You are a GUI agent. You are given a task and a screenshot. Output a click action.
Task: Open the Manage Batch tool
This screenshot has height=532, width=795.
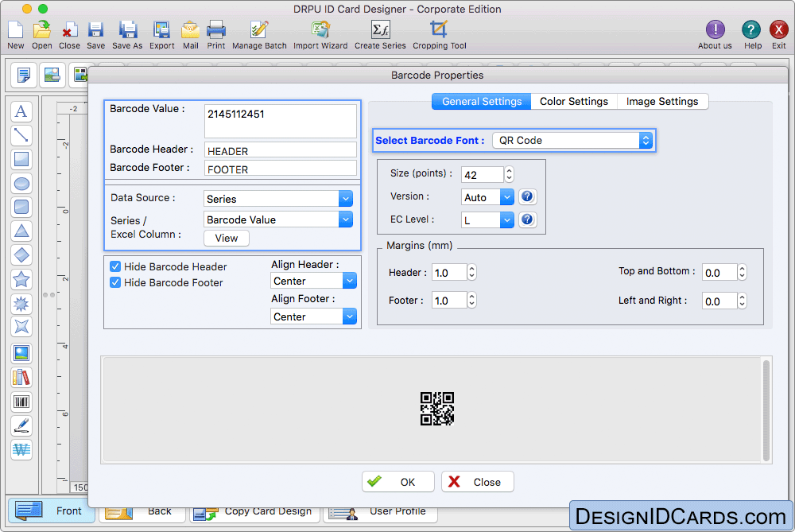coord(259,34)
